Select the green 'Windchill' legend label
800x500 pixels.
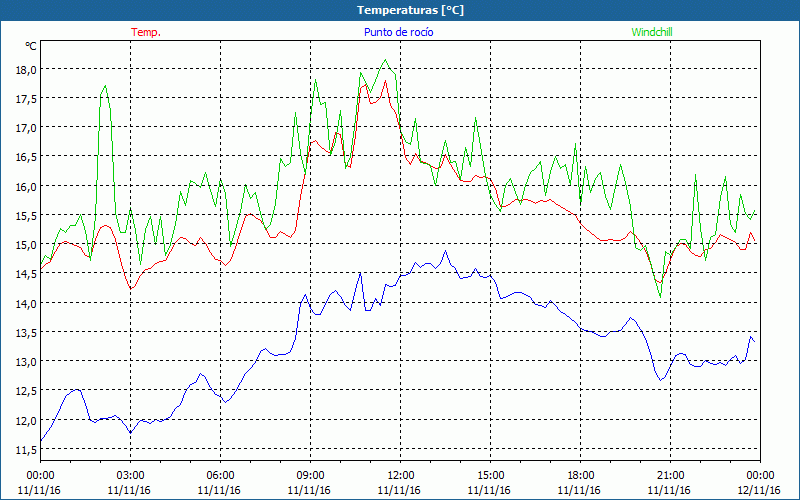652,32
